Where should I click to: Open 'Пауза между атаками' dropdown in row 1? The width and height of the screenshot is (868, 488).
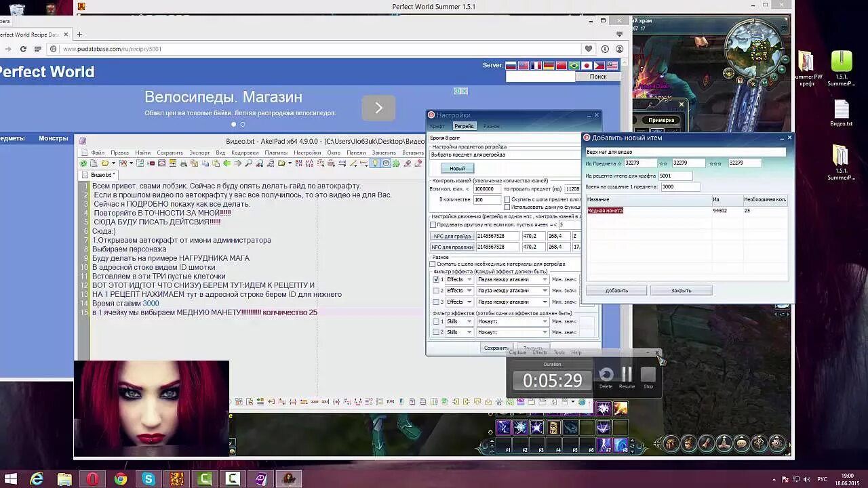(x=512, y=279)
